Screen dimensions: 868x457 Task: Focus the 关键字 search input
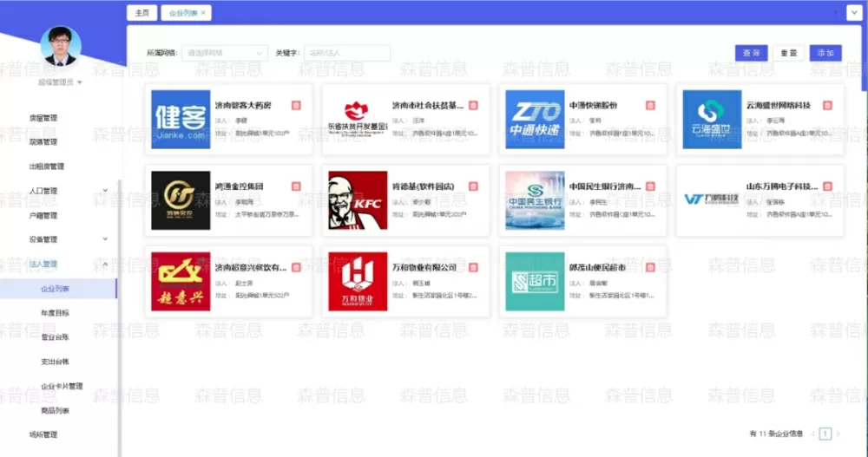click(347, 53)
